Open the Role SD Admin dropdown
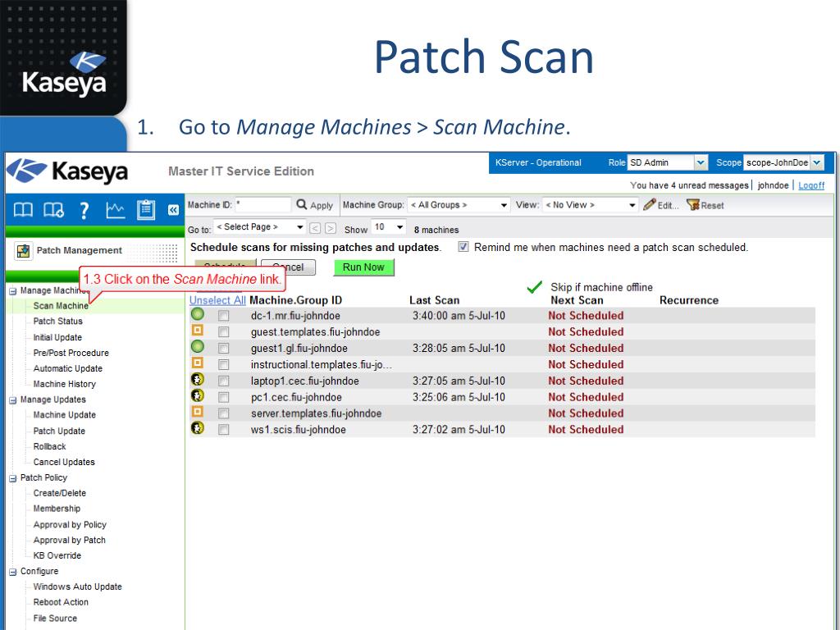 (668, 162)
